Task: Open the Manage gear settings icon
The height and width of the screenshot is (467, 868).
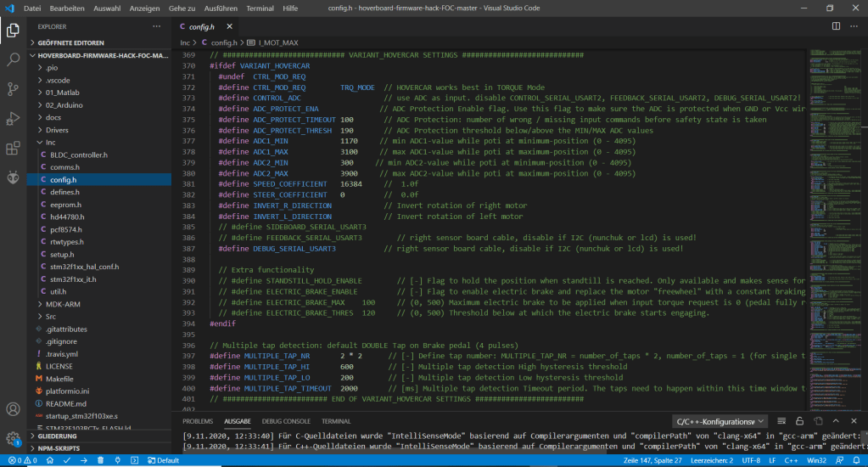Action: click(x=14, y=438)
